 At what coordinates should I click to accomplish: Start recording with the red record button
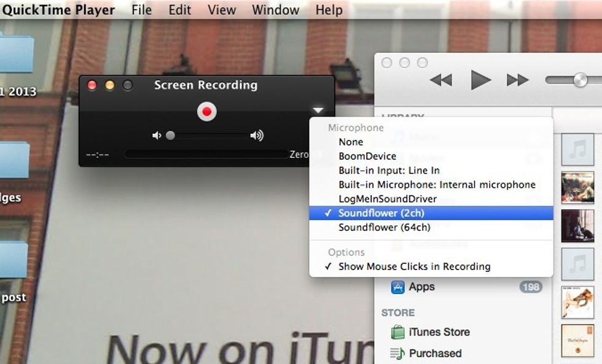(x=206, y=111)
